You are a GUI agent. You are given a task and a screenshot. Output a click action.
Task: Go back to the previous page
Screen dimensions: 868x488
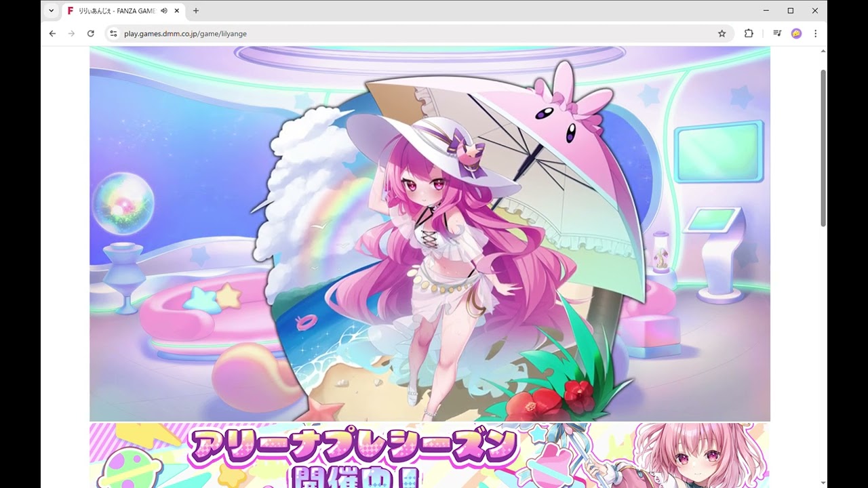[52, 33]
